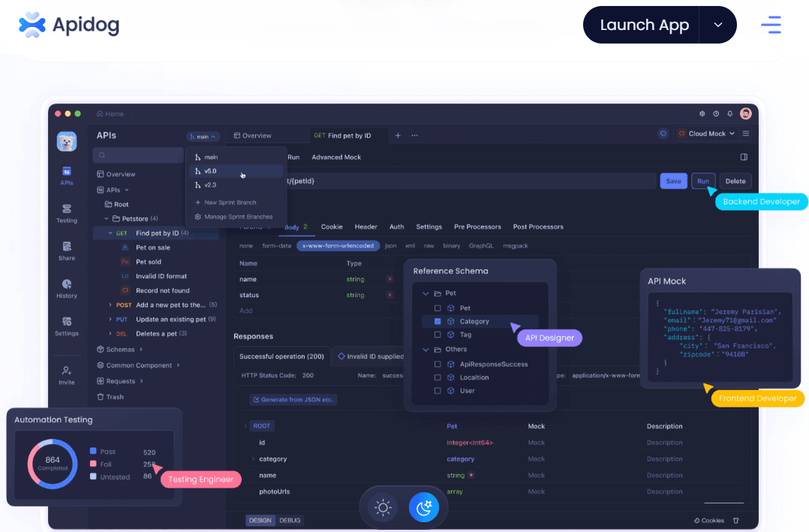This screenshot has width=809, height=532.
Task: Expand the Schemas section
Action: pos(140,350)
